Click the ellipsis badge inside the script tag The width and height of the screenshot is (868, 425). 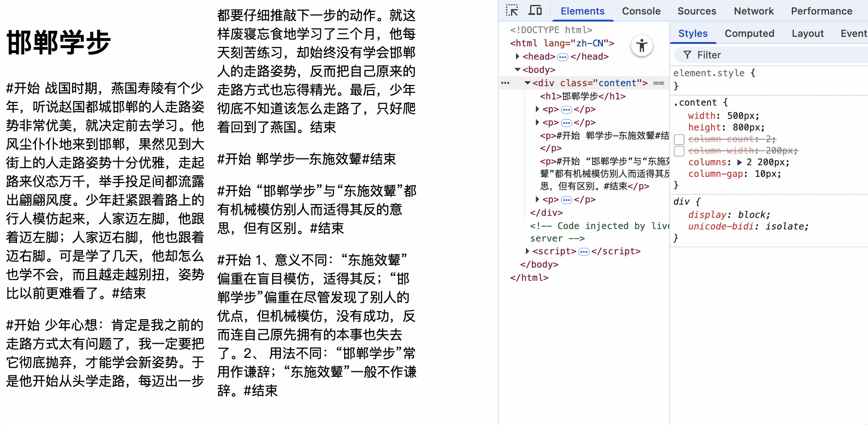click(584, 251)
